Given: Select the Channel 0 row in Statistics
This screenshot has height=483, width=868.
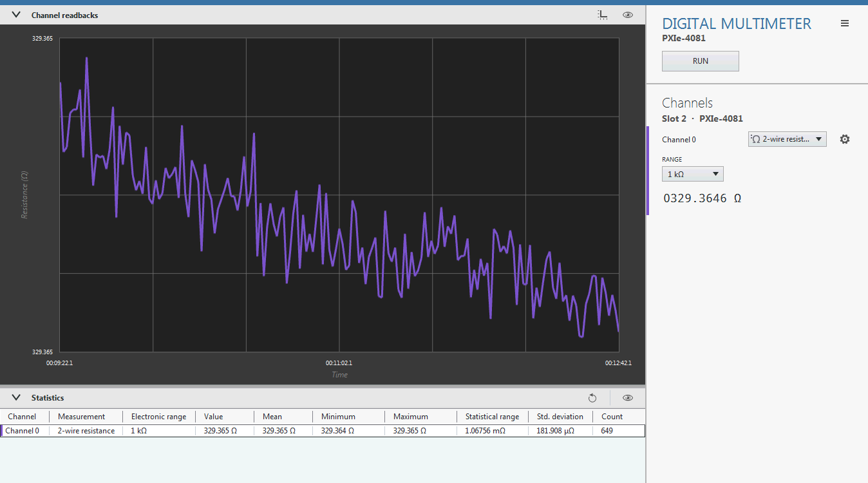Looking at the screenshot, I should (x=323, y=431).
